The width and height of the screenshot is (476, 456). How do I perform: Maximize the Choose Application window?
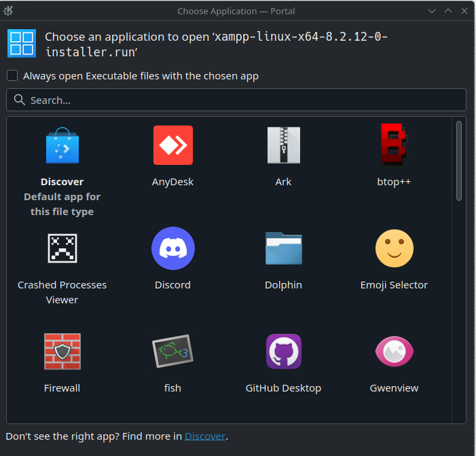coord(448,12)
